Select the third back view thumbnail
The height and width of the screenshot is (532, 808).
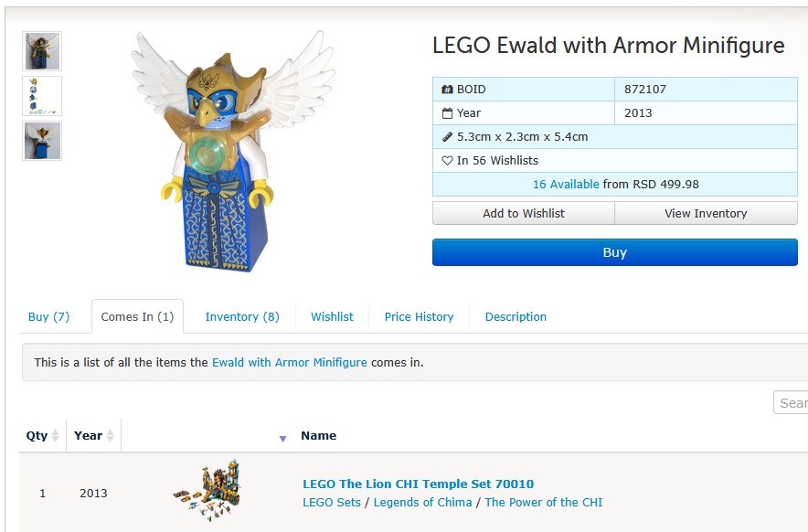click(42, 141)
